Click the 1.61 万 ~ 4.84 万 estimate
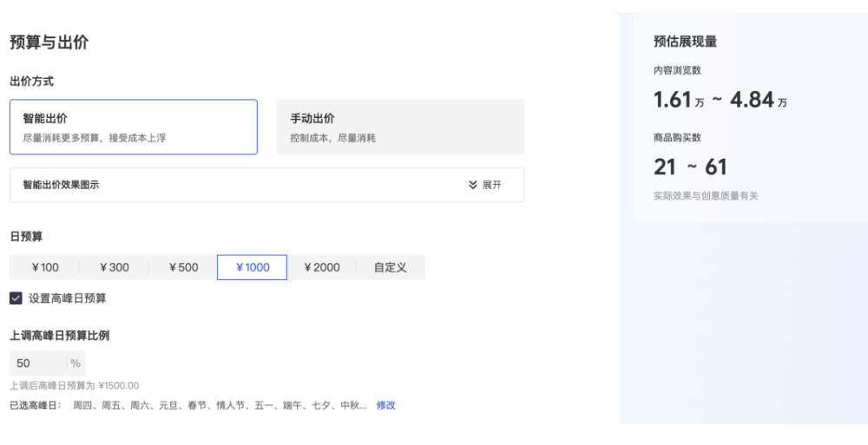868x445 pixels. (x=720, y=100)
